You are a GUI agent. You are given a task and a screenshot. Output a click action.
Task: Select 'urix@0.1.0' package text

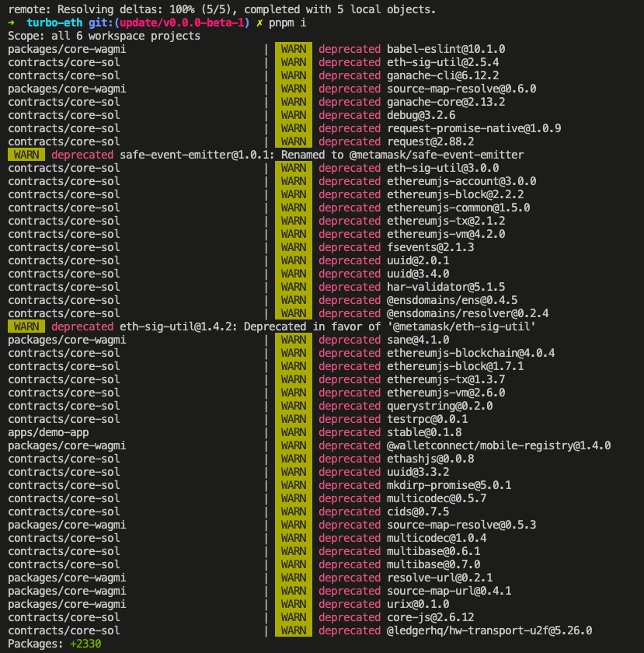418,605
